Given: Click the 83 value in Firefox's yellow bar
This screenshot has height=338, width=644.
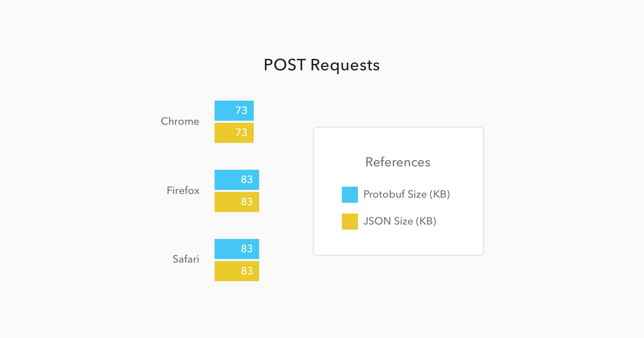Looking at the screenshot, I should pyautogui.click(x=247, y=202).
